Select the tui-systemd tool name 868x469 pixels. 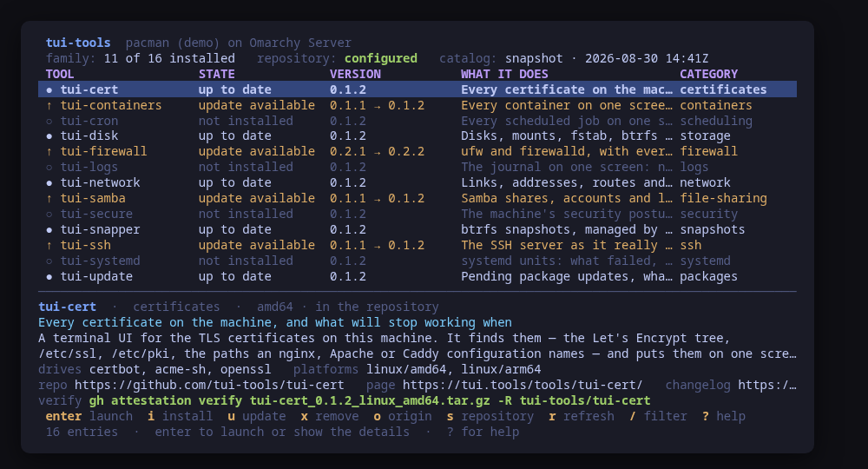[x=100, y=261]
